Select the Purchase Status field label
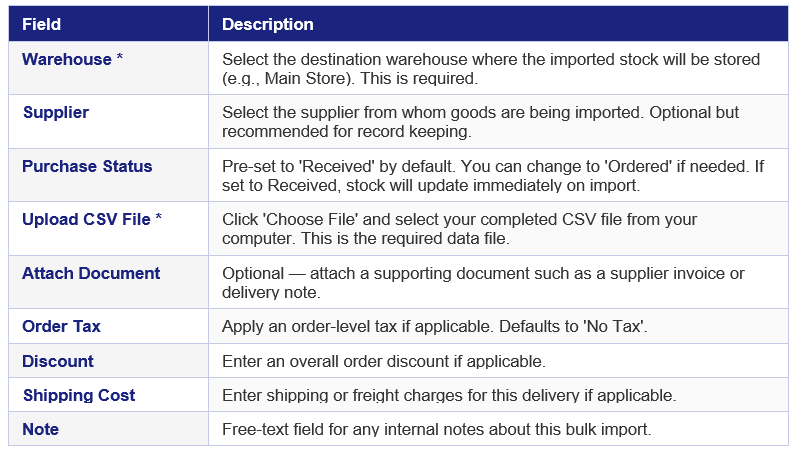Screen dimensions: 800x458 87,166
